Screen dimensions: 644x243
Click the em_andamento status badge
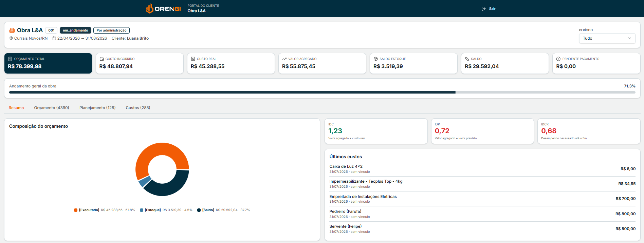tap(75, 30)
